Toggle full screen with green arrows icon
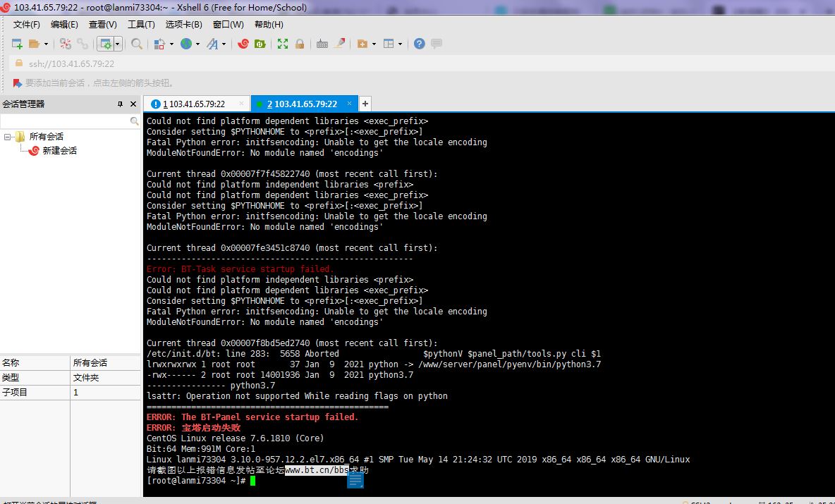Viewport: 835px width, 504px height. (283, 44)
